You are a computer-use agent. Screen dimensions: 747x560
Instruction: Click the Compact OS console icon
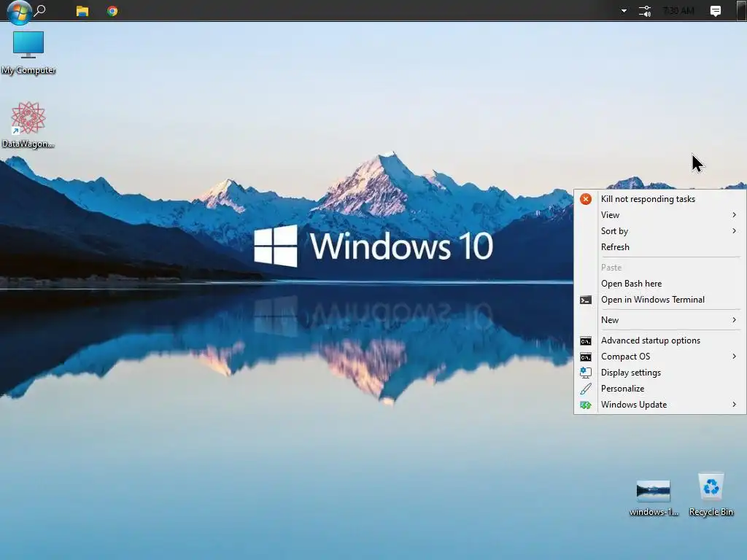(586, 357)
